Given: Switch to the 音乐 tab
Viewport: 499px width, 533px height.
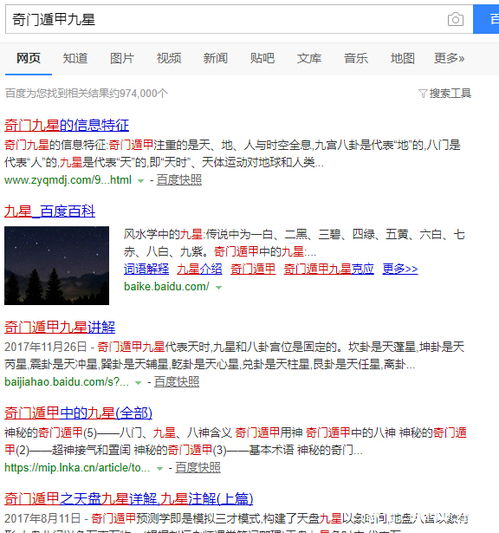Looking at the screenshot, I should 356,58.
